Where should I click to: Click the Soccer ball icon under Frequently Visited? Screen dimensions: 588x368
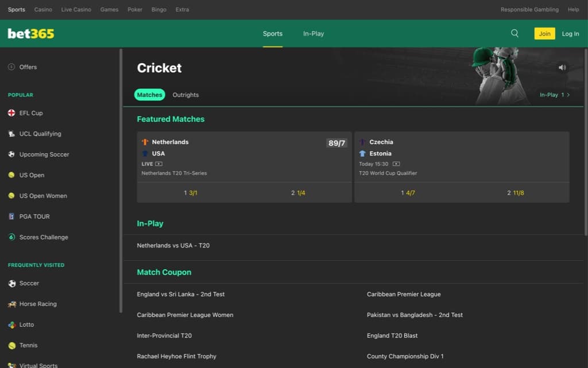12,283
